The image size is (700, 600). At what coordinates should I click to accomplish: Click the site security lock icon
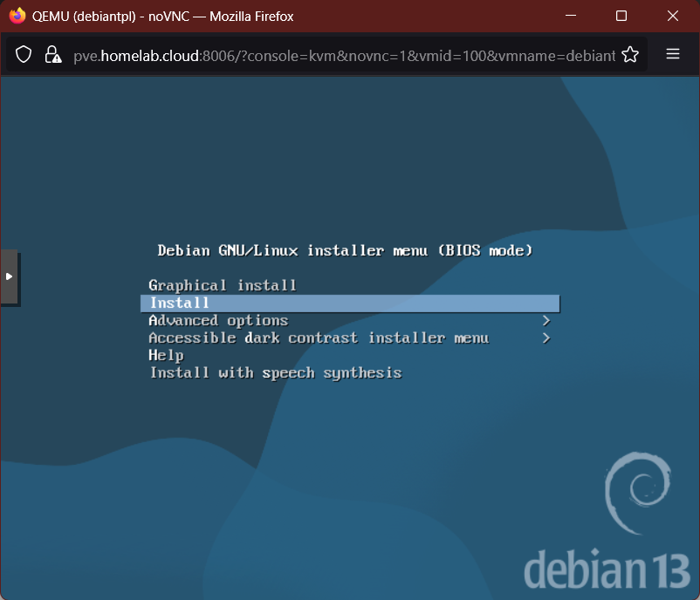pyautogui.click(x=52, y=54)
